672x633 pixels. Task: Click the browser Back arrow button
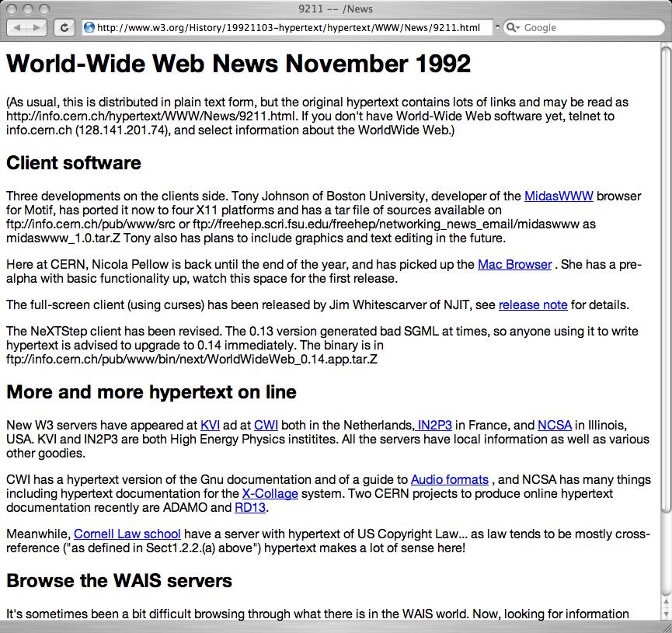tap(17, 28)
